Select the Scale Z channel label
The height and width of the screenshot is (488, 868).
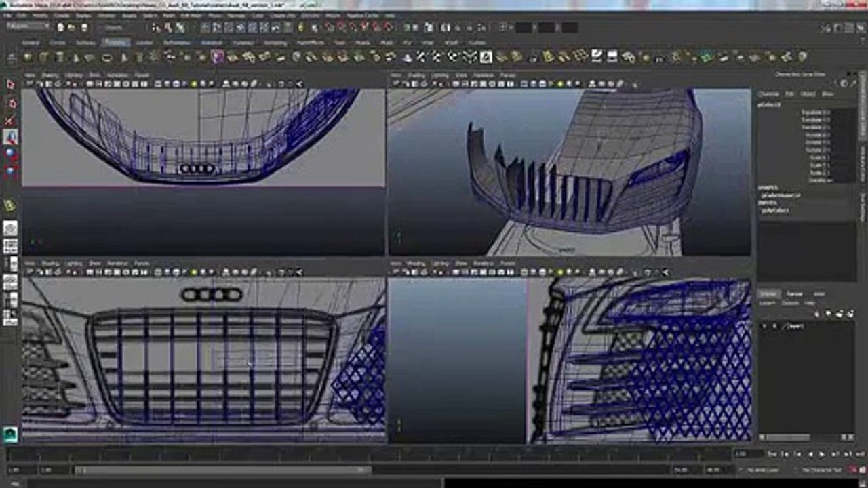click(x=819, y=174)
